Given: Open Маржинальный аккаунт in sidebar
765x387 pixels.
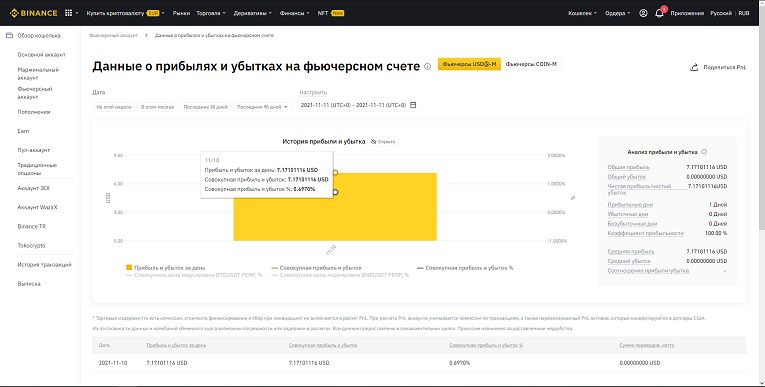Looking at the screenshot, I should pyautogui.click(x=38, y=74).
